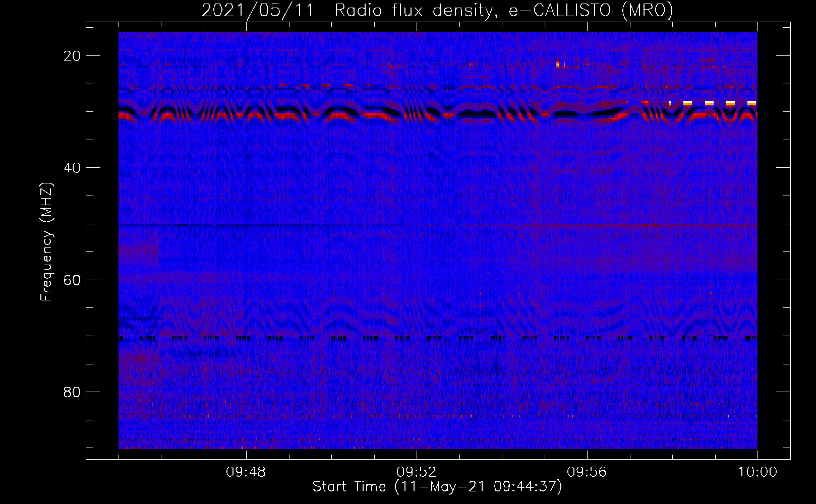Image resolution: width=816 pixels, height=504 pixels.
Task: Click the 09:56 time tick label
Action: pos(587,472)
